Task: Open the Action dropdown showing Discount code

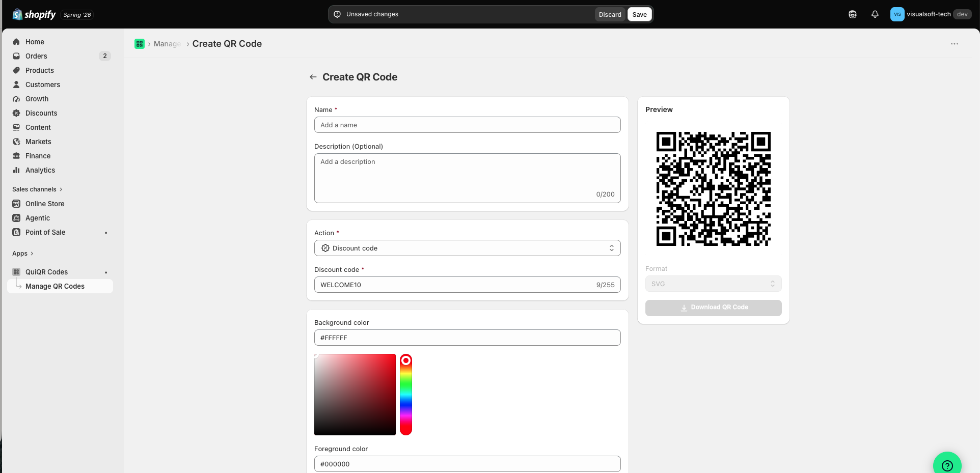Action: coord(468,248)
